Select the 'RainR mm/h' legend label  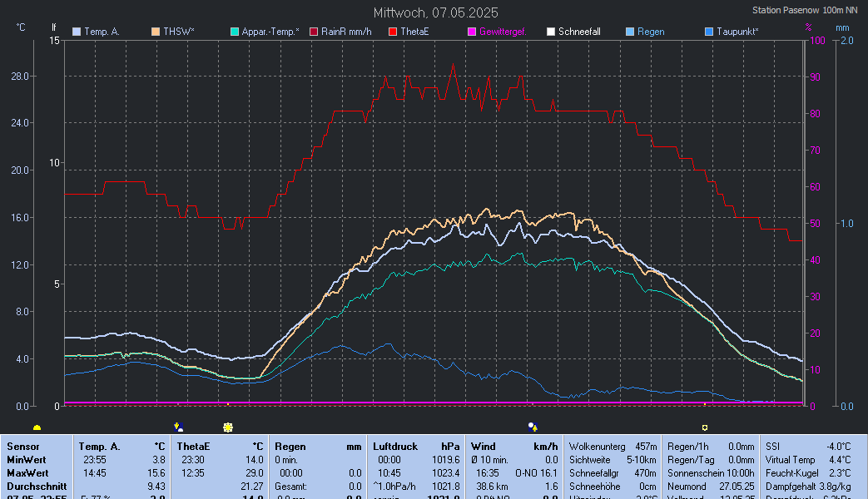(346, 32)
